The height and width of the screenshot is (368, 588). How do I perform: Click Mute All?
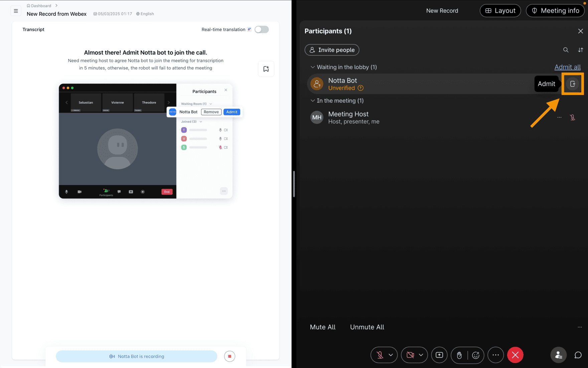pyautogui.click(x=323, y=327)
